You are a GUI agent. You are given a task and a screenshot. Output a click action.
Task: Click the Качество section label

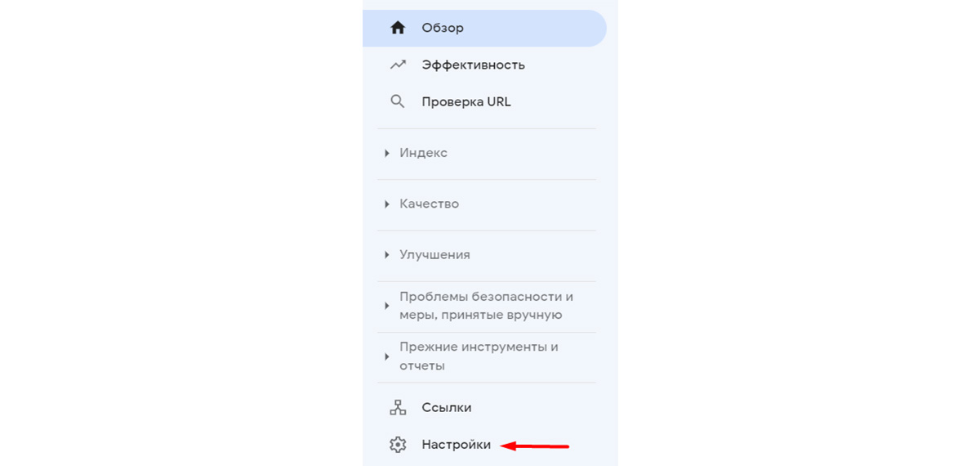[429, 204]
